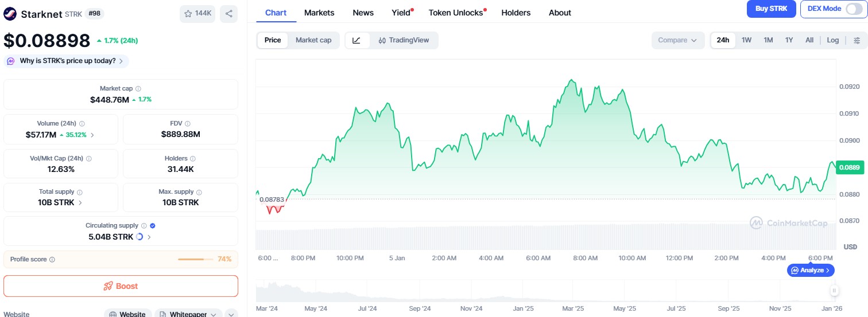Click verified badge beside Circulating supply
The width and height of the screenshot is (868, 317).
click(x=153, y=226)
